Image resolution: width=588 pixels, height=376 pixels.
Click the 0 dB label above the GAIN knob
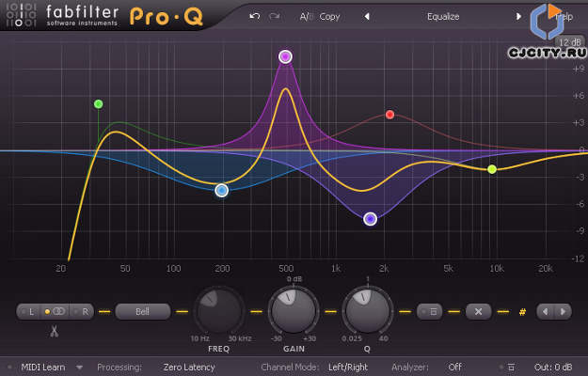[294, 279]
